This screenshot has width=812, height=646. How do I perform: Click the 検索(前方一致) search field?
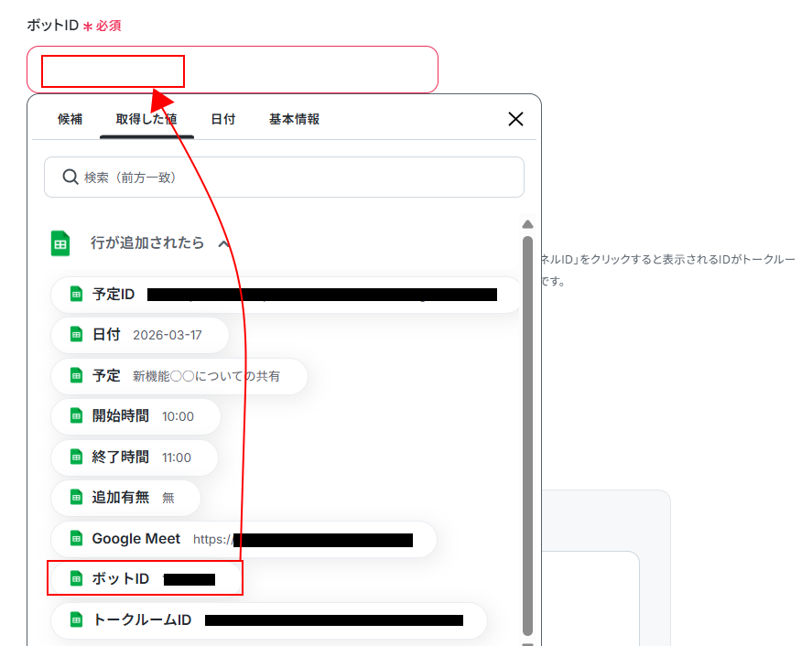284,177
